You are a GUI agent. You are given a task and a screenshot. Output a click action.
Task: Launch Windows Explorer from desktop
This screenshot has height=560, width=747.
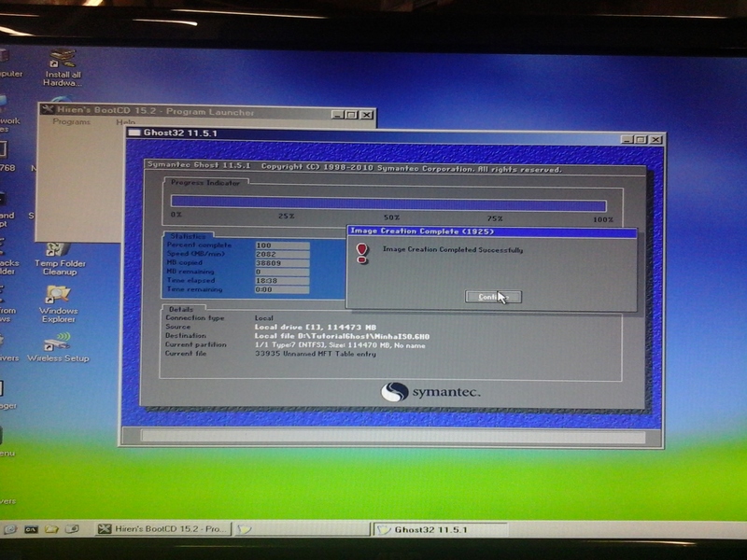[58, 297]
